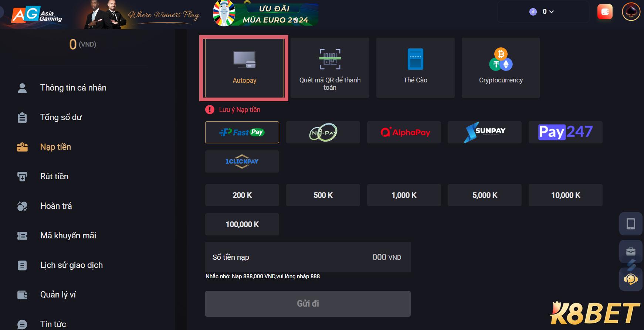The width and height of the screenshot is (644, 330).
Task: Click the Nhắc nhở deposit reminder text
Action: coord(262,276)
